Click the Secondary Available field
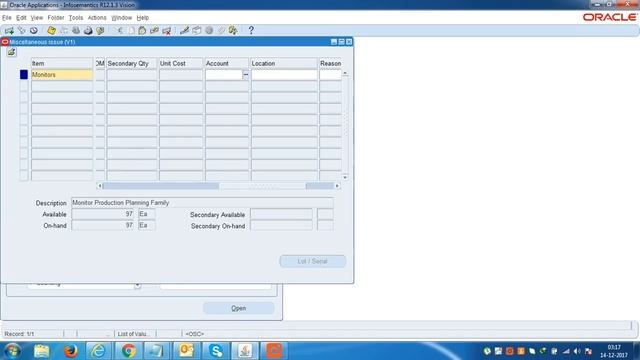 281,214
